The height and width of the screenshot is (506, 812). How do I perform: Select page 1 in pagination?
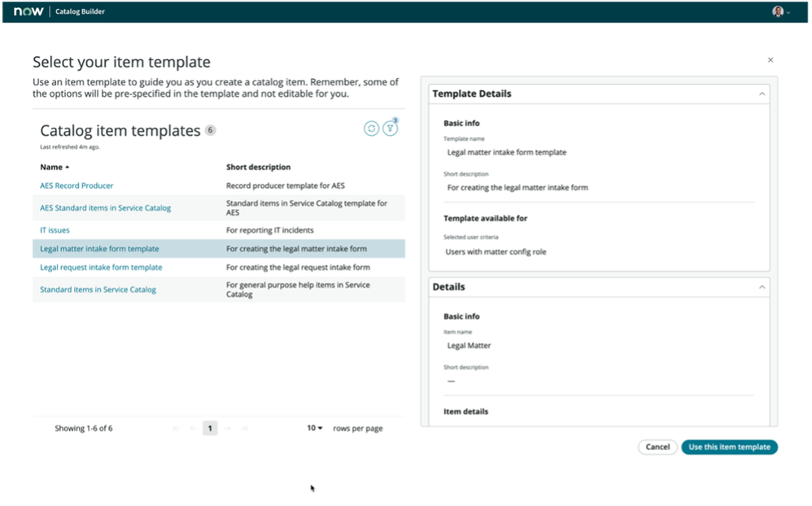(x=210, y=428)
